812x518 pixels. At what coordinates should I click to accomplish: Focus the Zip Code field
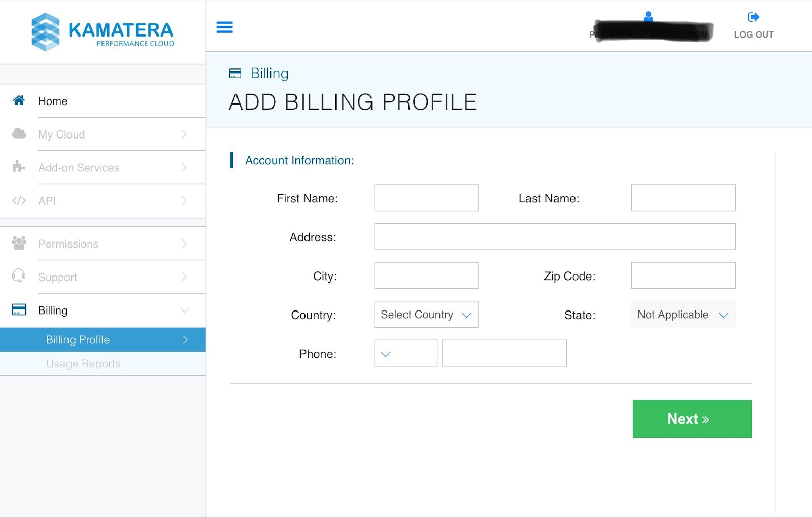click(x=683, y=275)
